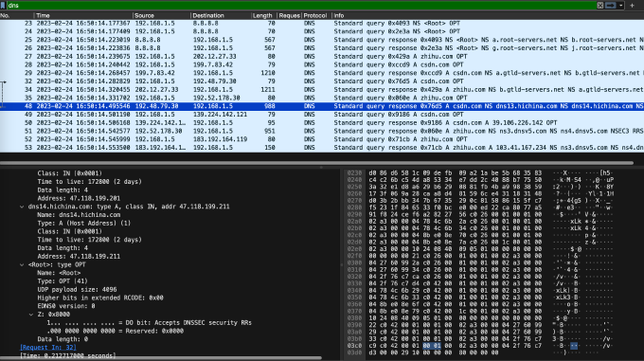644x361 pixels.
Task: Select packet 28 csdn.com query to 199.7.83.42
Action: [322, 64]
